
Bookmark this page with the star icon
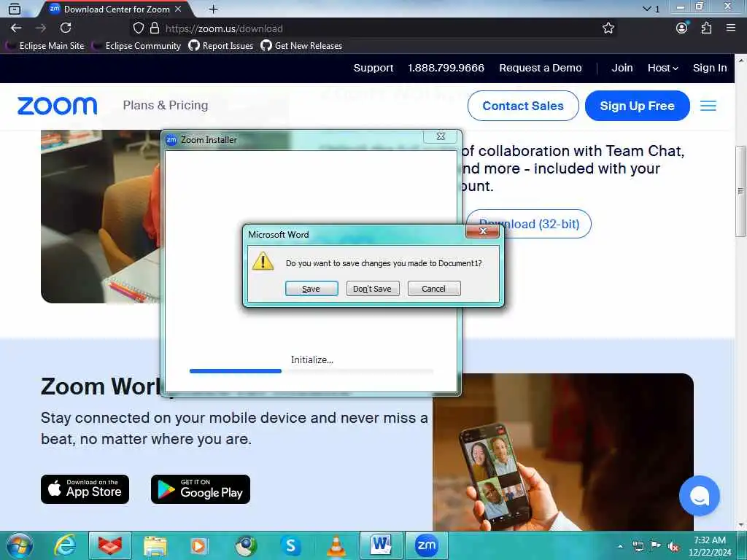(608, 28)
